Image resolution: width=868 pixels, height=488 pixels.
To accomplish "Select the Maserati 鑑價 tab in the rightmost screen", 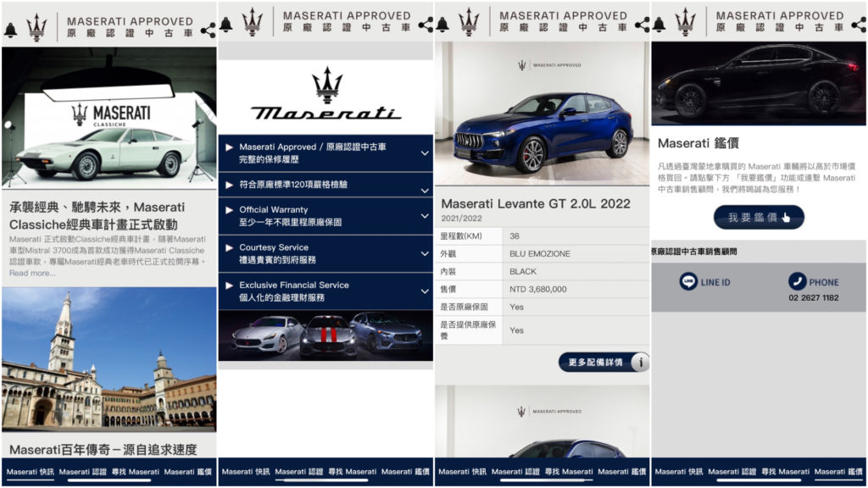I will [x=838, y=472].
